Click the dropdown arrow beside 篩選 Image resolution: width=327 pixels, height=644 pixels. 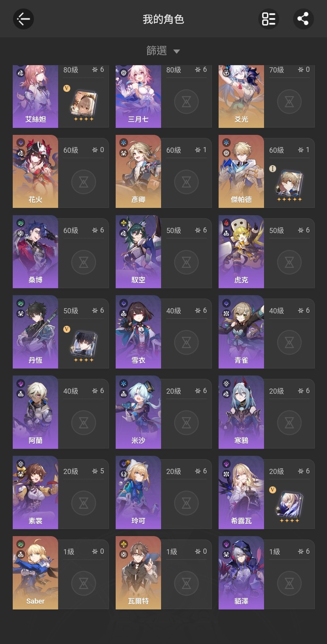[176, 51]
